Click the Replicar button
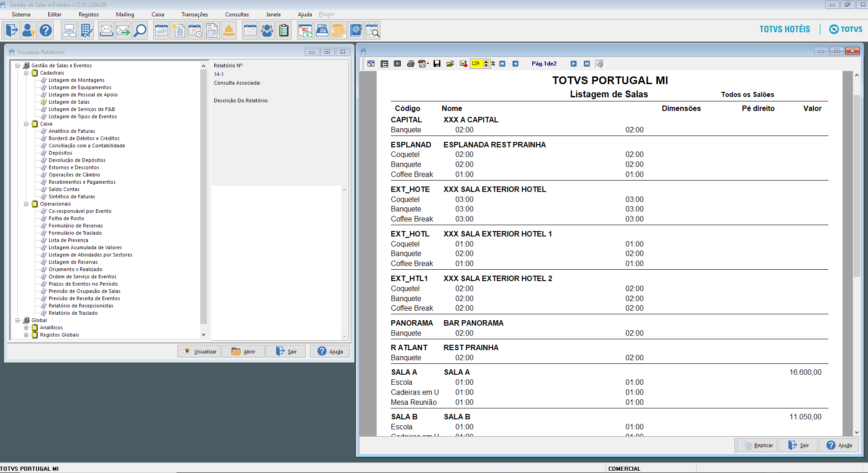This screenshot has height=473, width=868. [758, 445]
